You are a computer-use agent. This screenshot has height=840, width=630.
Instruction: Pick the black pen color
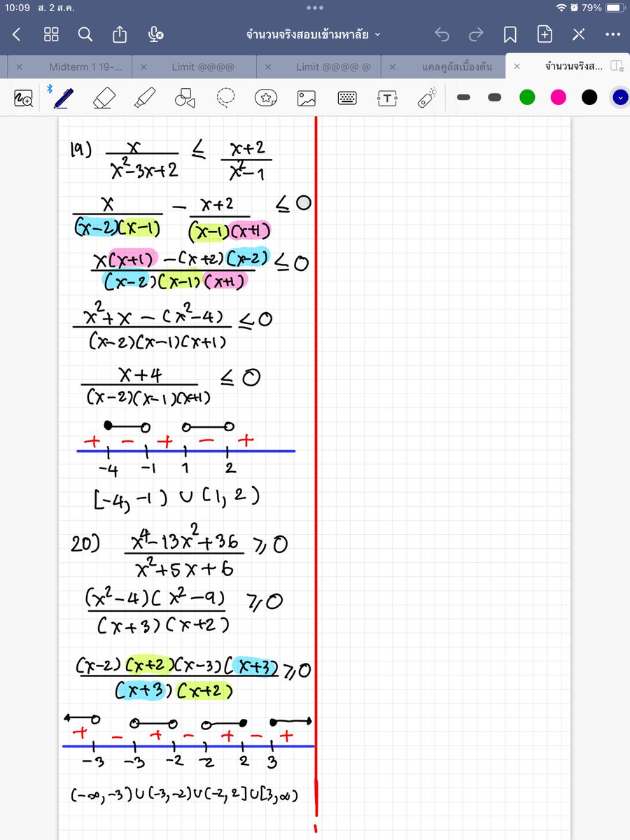(589, 98)
